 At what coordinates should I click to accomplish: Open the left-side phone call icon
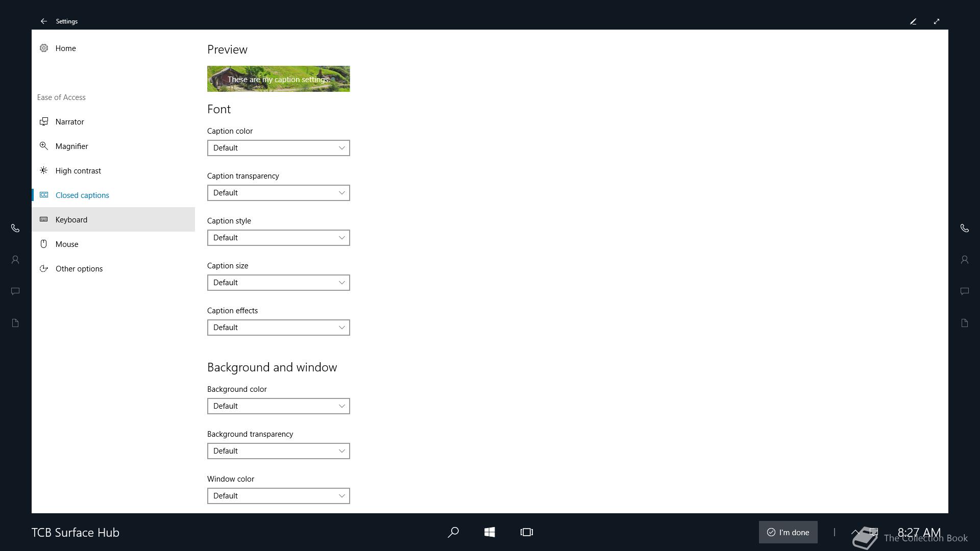tap(15, 228)
